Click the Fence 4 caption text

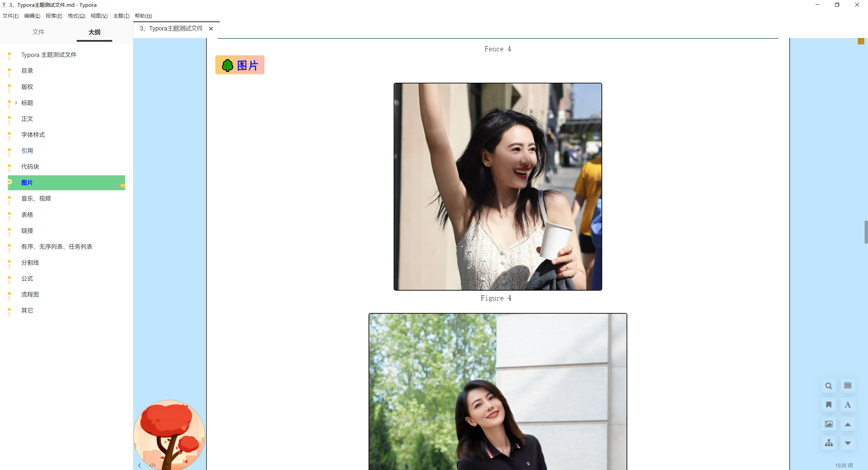click(x=498, y=49)
